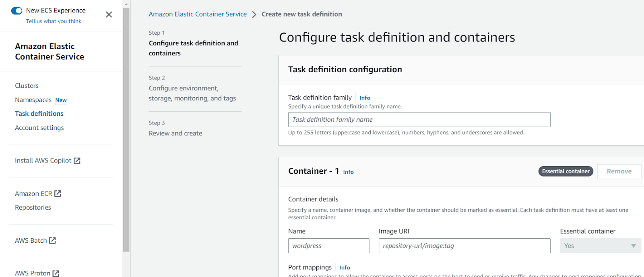Open Clusters in the sidebar

pos(27,85)
